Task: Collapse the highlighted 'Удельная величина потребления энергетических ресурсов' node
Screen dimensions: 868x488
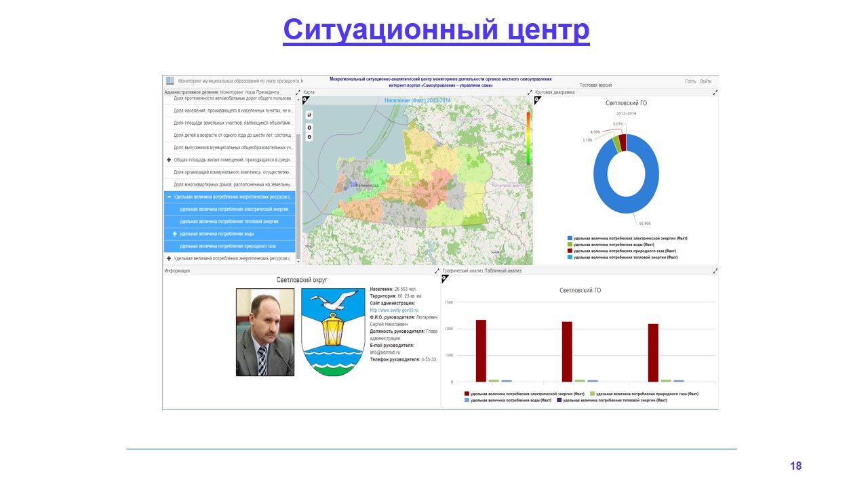Action: click(x=169, y=197)
